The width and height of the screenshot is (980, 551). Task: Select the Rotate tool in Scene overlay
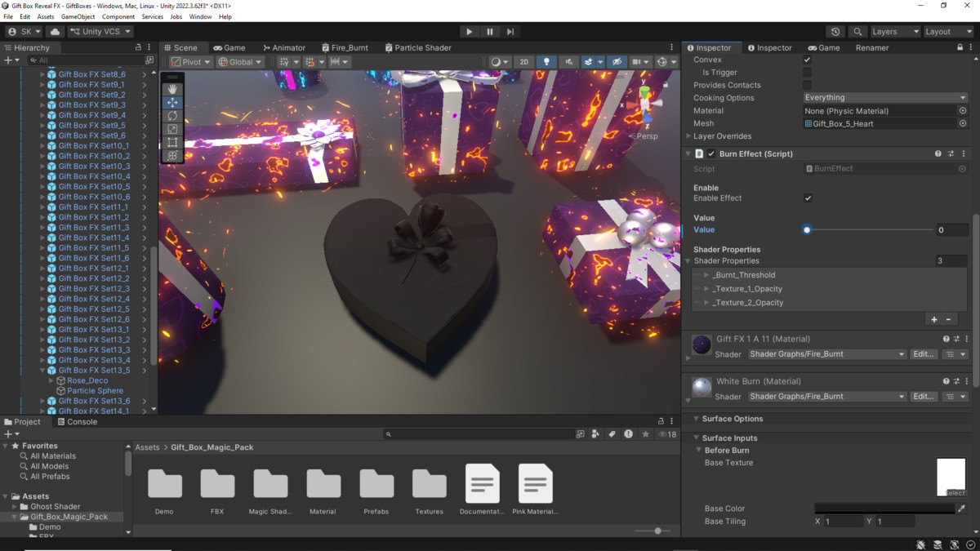(172, 116)
